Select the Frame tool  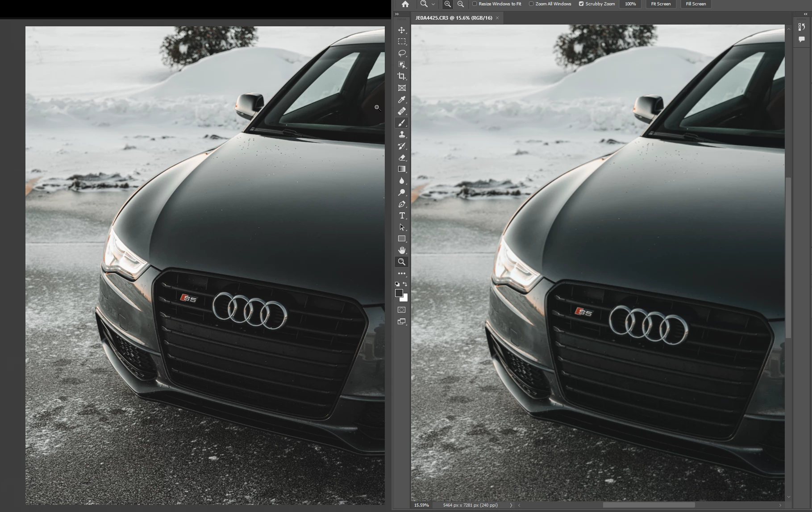[x=402, y=88]
